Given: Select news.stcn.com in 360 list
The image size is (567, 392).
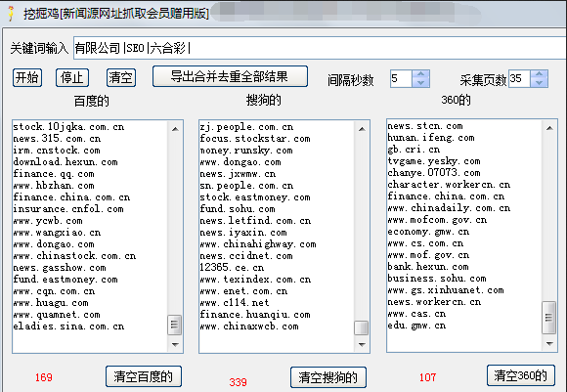Looking at the screenshot, I should coord(425,126).
